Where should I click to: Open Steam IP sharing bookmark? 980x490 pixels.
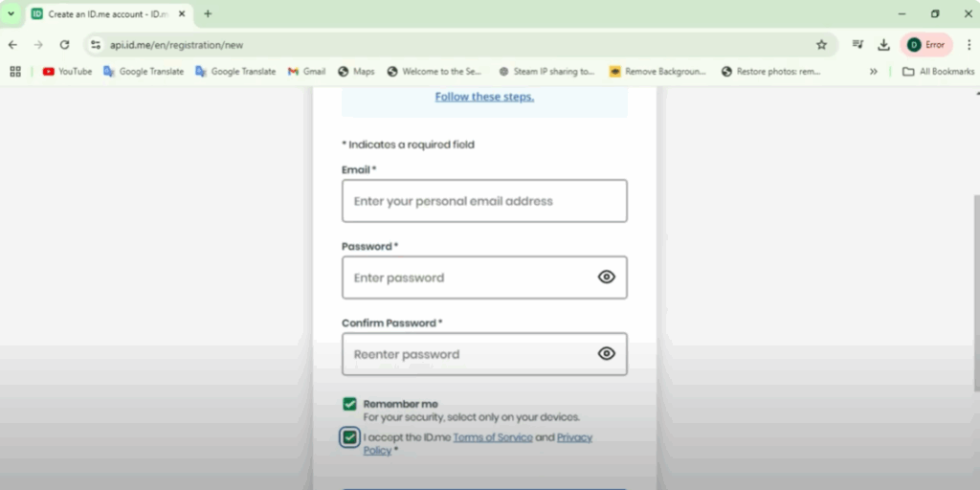click(x=546, y=71)
